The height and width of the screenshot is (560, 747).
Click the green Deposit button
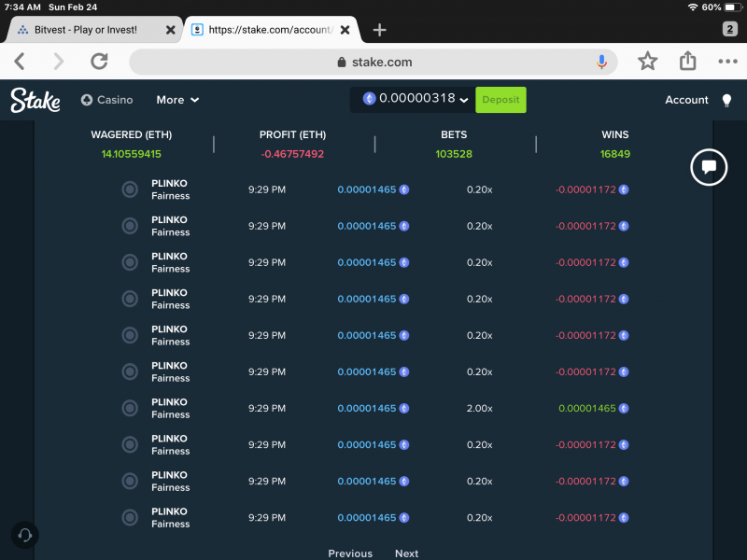[x=500, y=100]
